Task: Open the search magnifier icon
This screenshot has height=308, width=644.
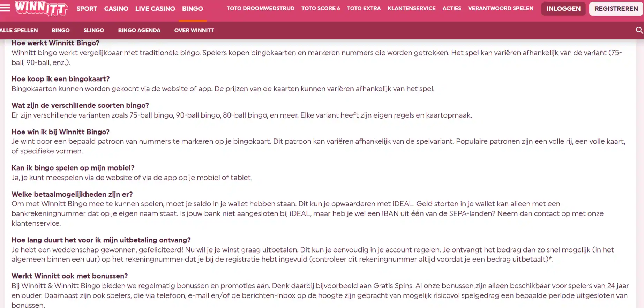Action: tap(639, 30)
